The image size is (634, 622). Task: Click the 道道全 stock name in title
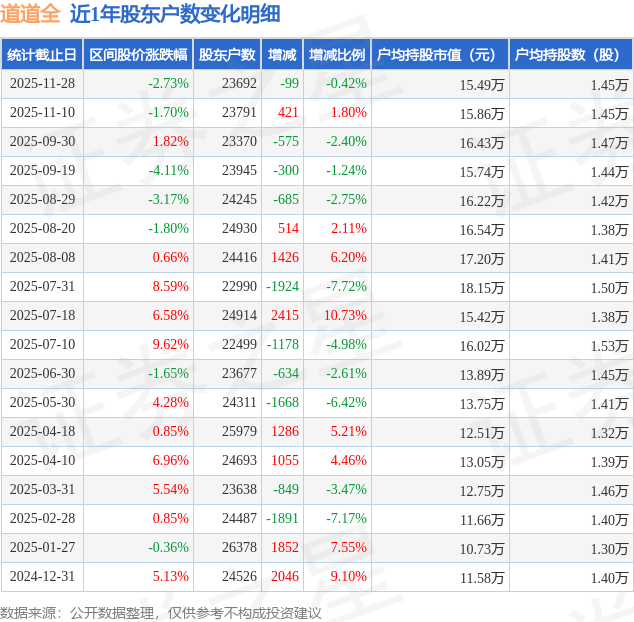(x=30, y=14)
